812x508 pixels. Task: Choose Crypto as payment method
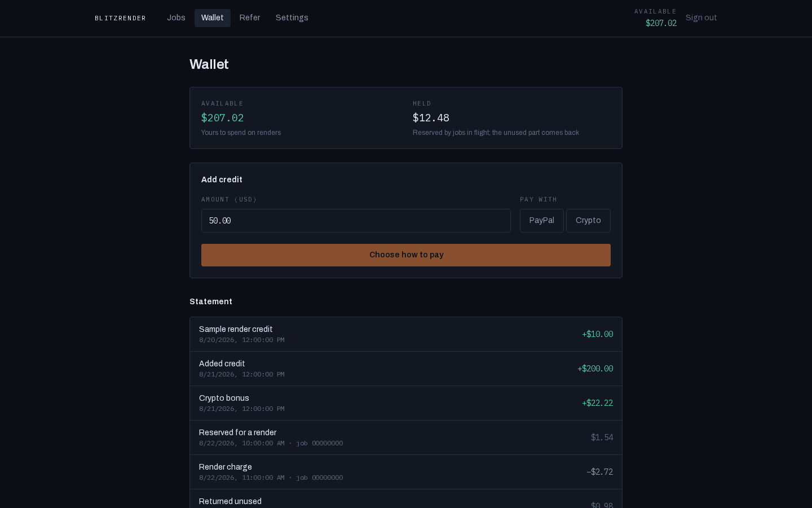(x=588, y=221)
